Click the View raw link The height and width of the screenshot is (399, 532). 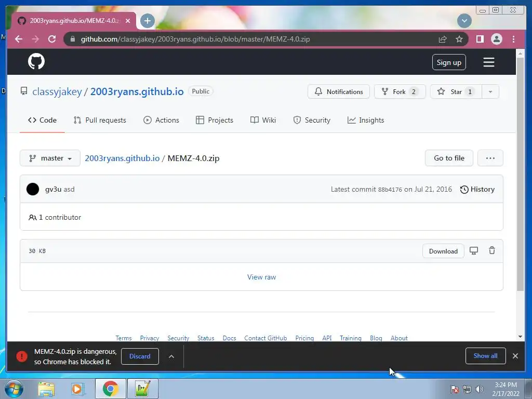click(262, 277)
